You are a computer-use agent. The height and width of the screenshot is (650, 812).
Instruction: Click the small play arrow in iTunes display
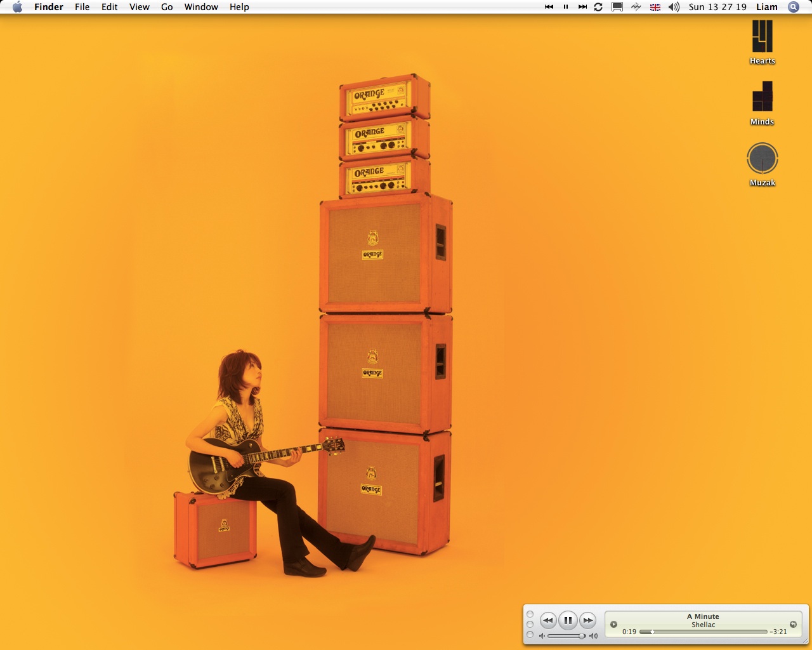tap(613, 624)
